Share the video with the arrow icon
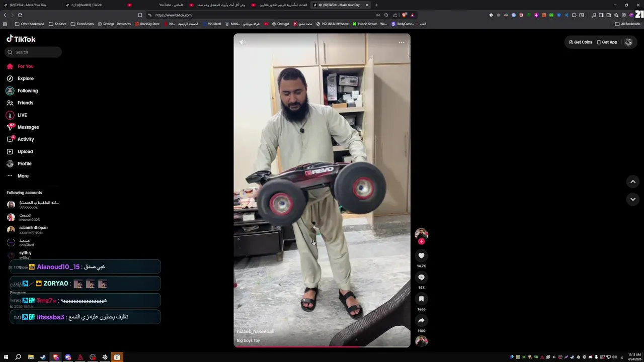This screenshot has width=644, height=362. tap(421, 320)
